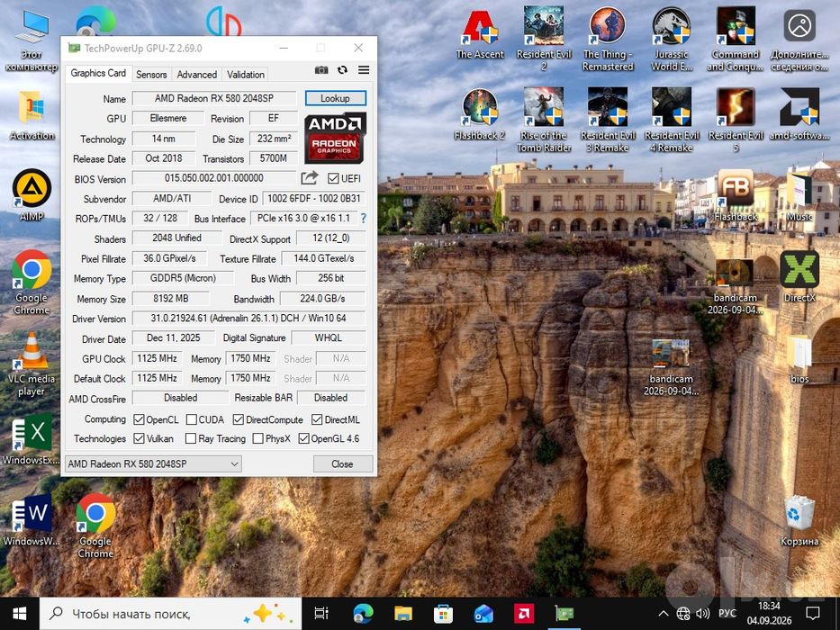Select Resident Evil 3 Remake icon
The height and width of the screenshot is (630, 840).
click(608, 120)
